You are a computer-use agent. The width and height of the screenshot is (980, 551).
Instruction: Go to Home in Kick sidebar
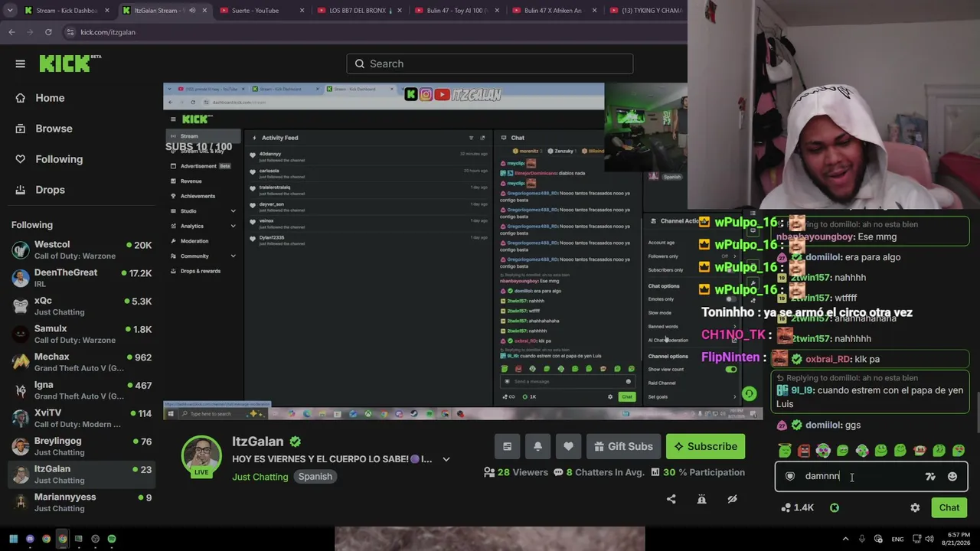[x=50, y=98]
